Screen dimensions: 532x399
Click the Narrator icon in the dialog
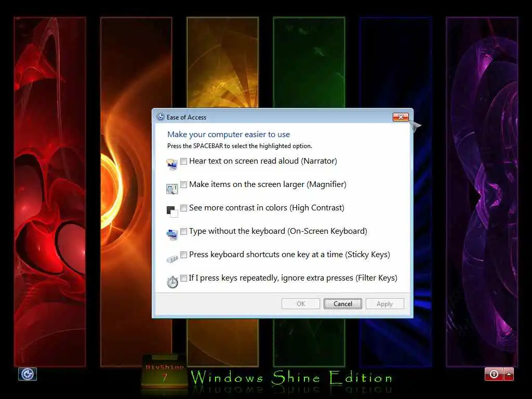coord(172,164)
